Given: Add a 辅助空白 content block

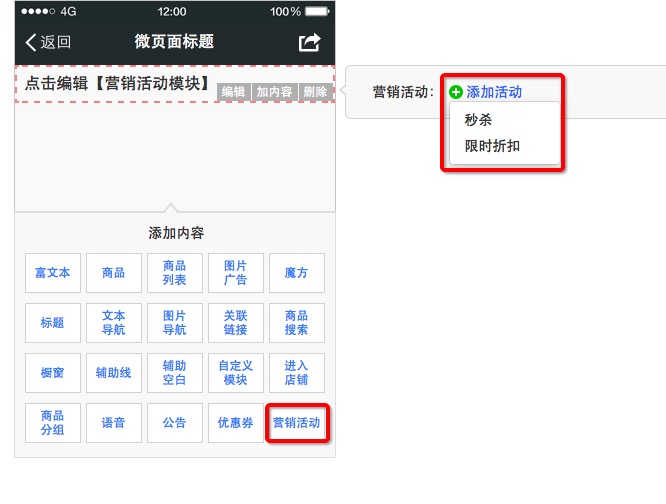Looking at the screenshot, I should [x=175, y=373].
